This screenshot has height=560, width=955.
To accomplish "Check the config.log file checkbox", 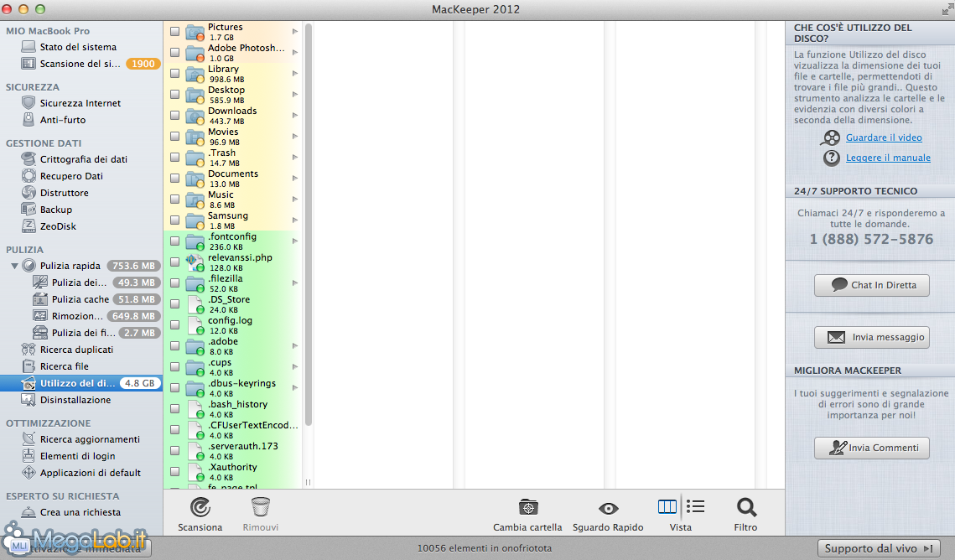I will coord(174,325).
